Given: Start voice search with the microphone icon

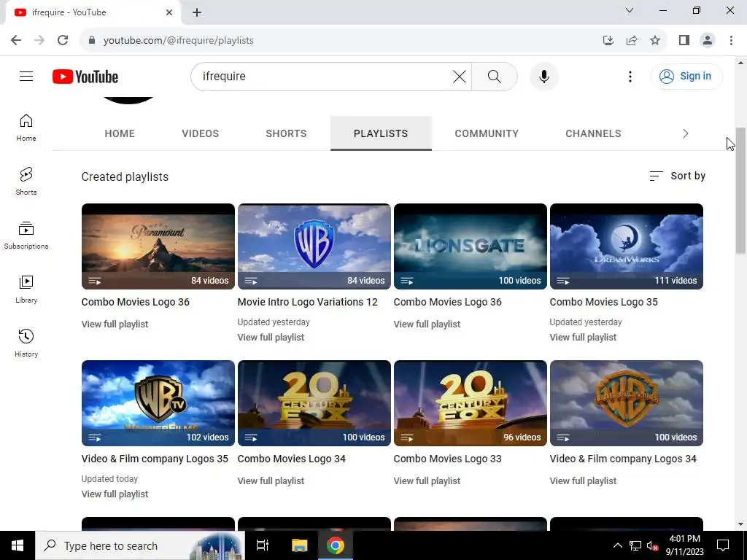Looking at the screenshot, I should click(544, 77).
